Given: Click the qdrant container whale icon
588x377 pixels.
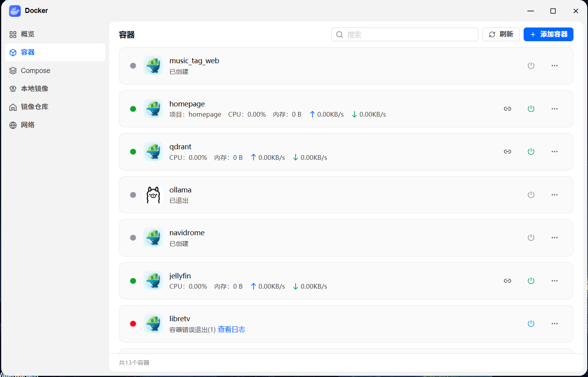Looking at the screenshot, I should [x=153, y=151].
